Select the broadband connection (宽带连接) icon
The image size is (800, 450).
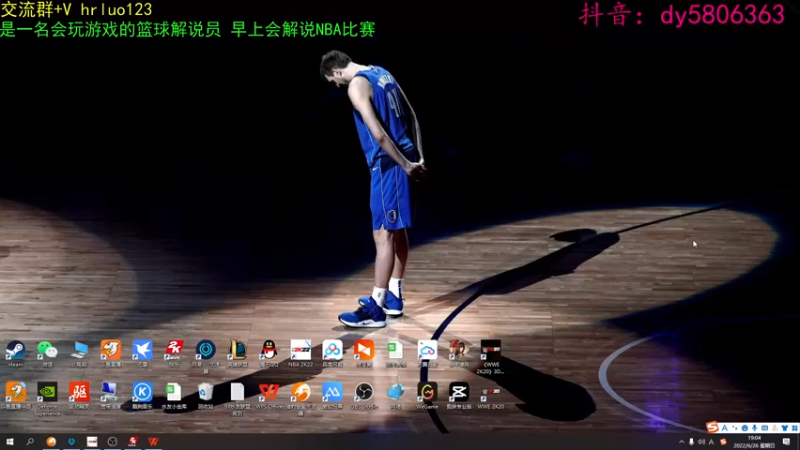click(111, 395)
